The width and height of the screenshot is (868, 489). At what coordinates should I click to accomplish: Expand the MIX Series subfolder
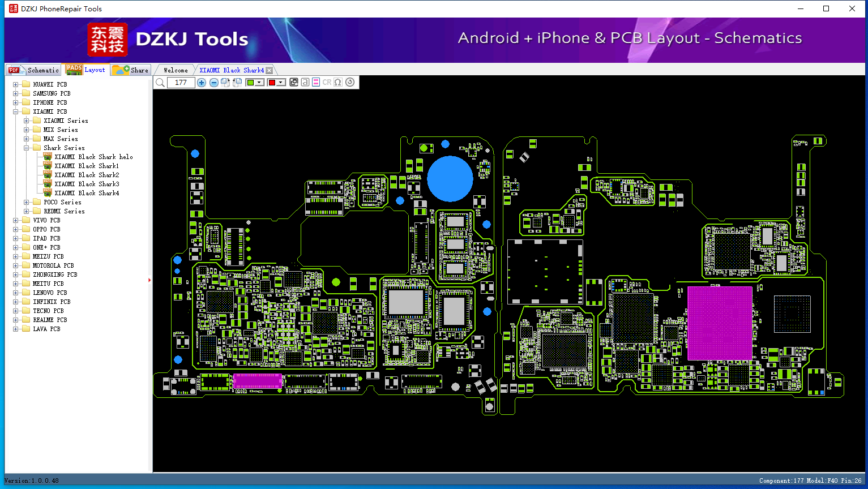[27, 130]
